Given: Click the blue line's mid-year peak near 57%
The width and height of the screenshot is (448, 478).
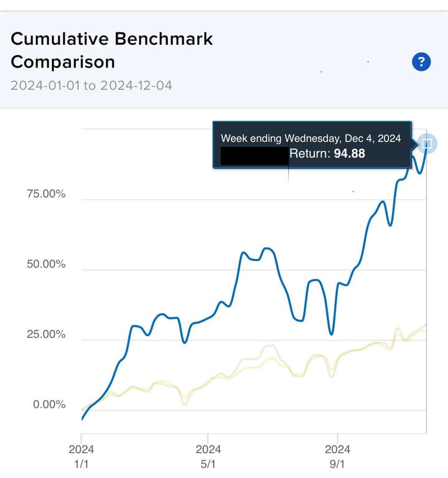Looking at the screenshot, I should 267,249.
